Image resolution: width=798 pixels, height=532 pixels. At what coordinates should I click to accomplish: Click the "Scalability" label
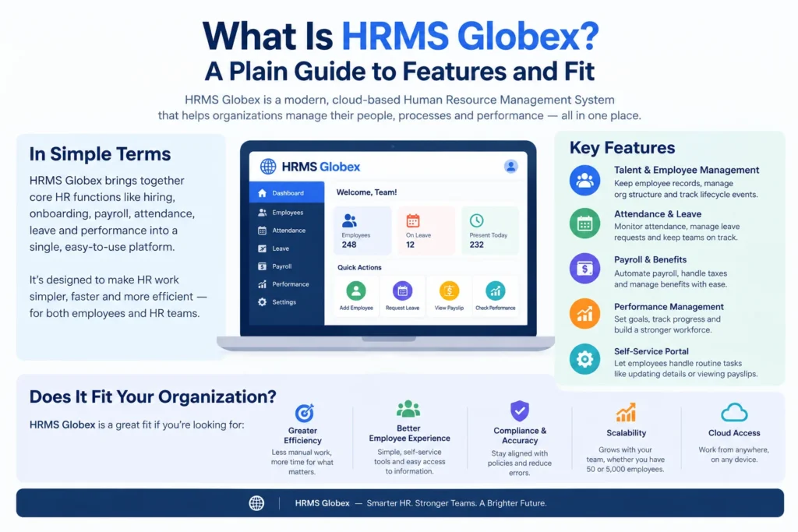[626, 433]
